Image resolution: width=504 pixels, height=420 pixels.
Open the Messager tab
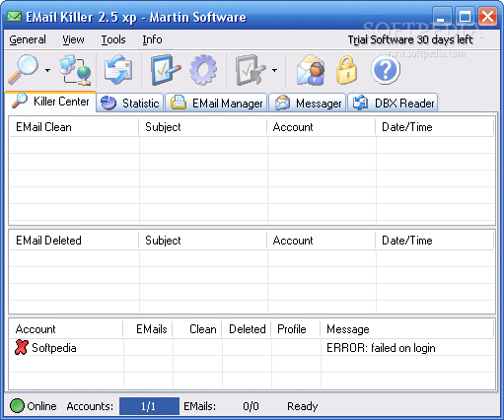point(308,104)
